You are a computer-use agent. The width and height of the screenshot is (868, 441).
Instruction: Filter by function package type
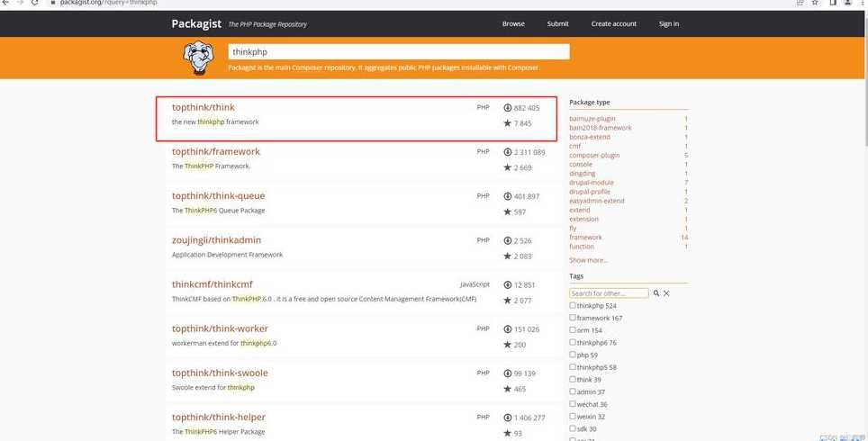coord(582,247)
